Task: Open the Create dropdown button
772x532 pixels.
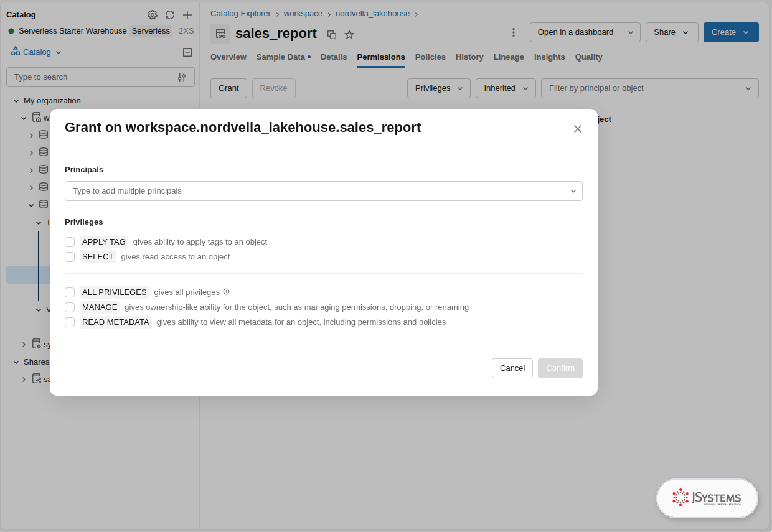Action: point(731,32)
